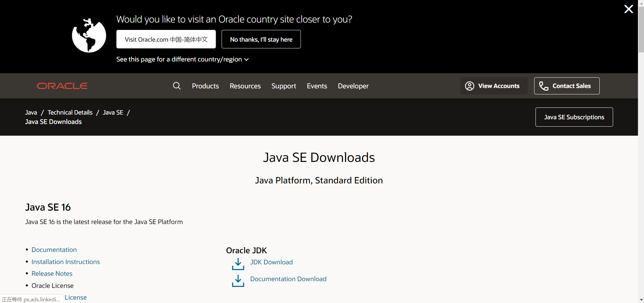Viewport: 644px width, 303px height.
Task: Click the Oracle logo
Action: 62,86
